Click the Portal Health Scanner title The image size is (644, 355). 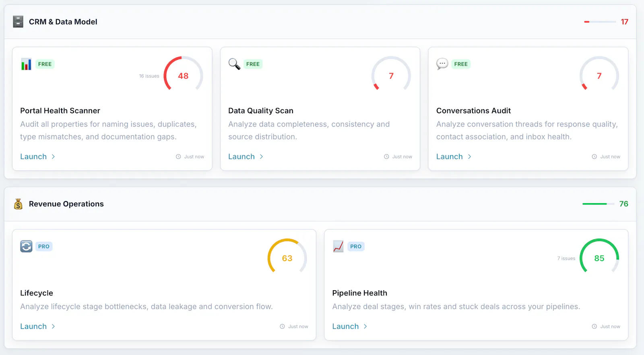tap(60, 111)
